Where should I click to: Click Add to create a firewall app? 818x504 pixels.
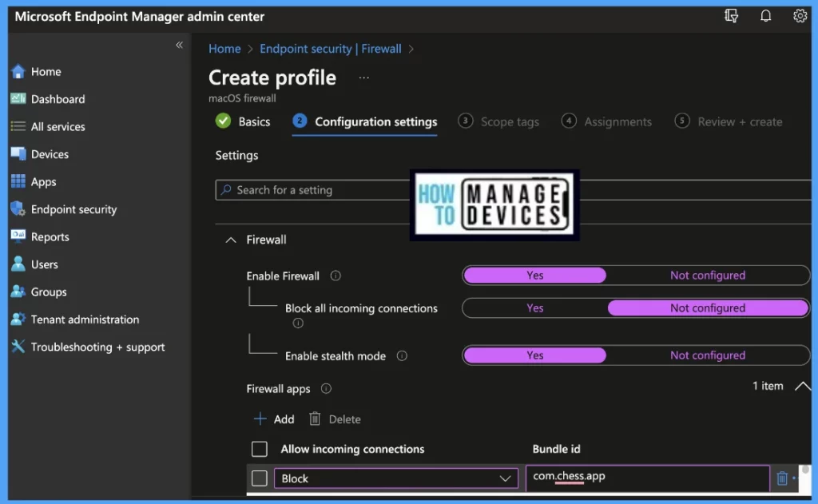pos(274,419)
